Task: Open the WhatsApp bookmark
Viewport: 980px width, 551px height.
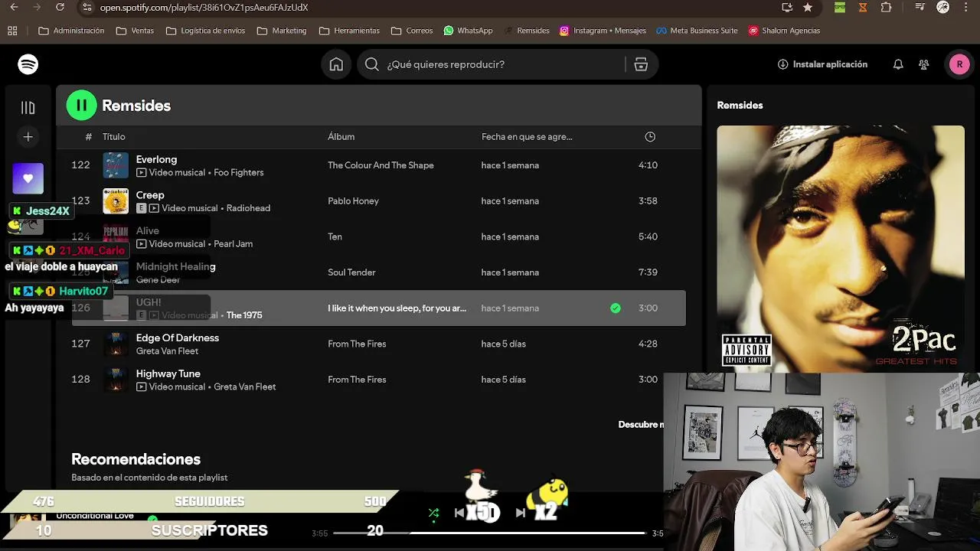Action: point(468,31)
